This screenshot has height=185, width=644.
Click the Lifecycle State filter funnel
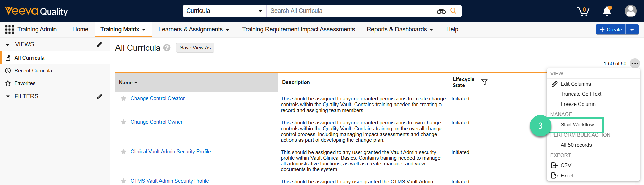point(484,82)
